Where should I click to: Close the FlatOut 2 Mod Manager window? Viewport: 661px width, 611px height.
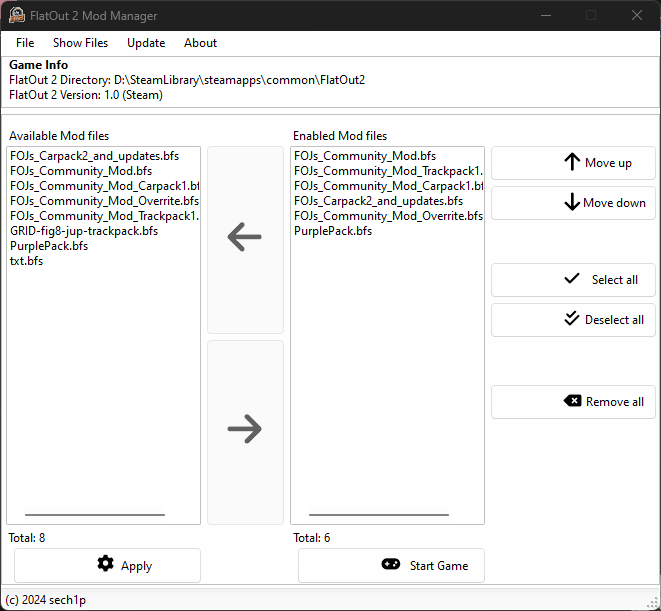[x=637, y=16]
